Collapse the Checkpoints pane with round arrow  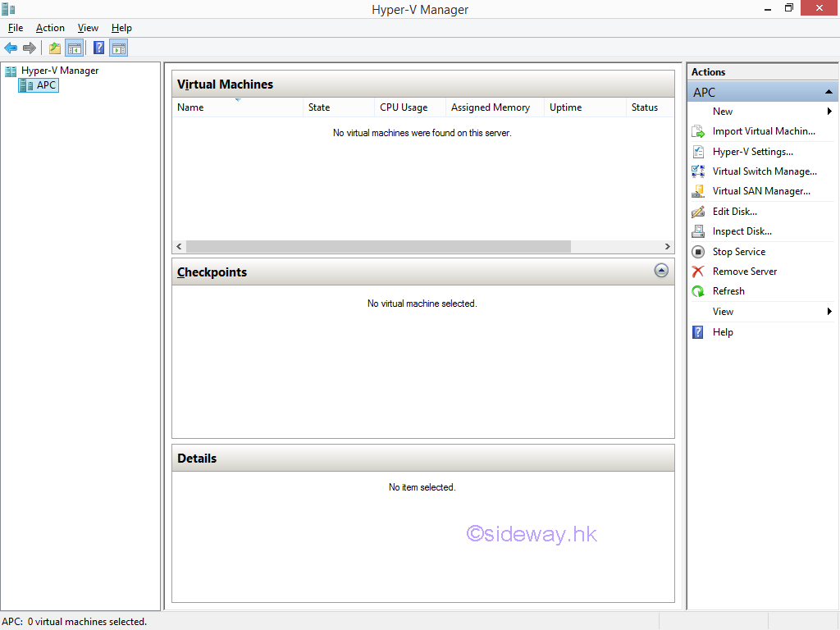[661, 271]
